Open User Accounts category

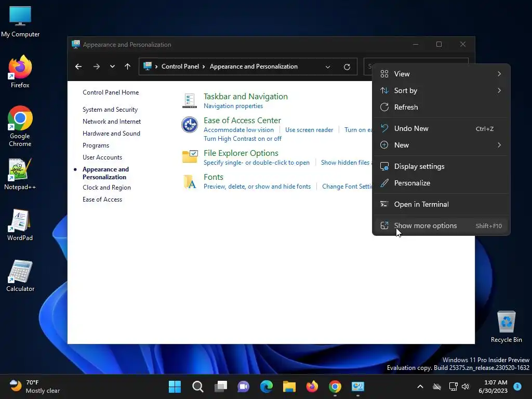[x=102, y=157]
